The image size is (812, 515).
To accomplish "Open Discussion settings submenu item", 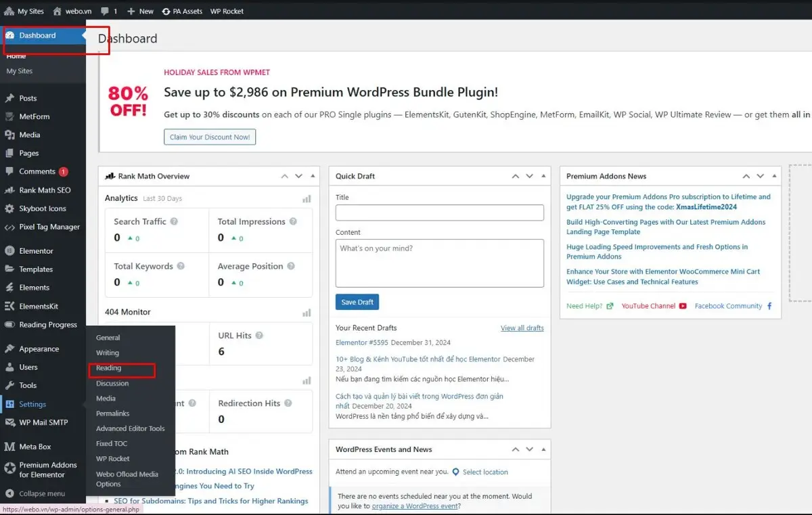I will 112,383.
